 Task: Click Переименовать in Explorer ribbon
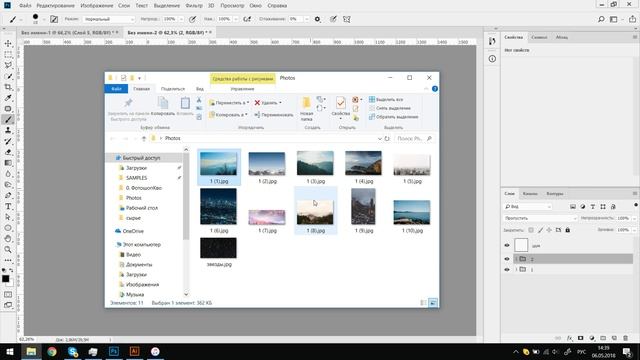(x=273, y=115)
